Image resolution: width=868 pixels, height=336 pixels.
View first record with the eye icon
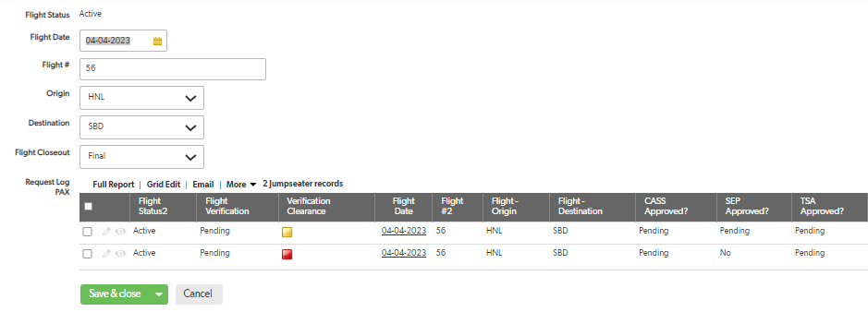tap(120, 232)
